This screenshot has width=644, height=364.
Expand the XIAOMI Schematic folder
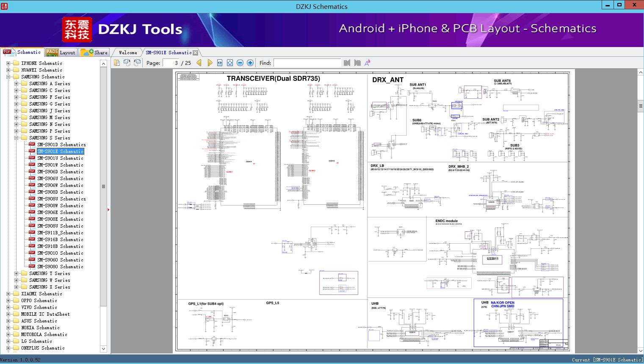tap(8, 294)
